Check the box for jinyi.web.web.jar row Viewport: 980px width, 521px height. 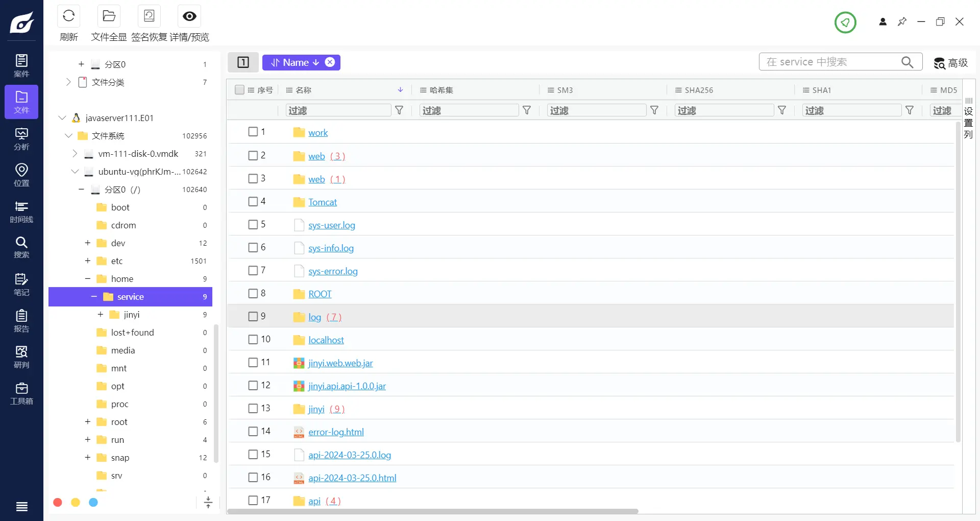253,362
